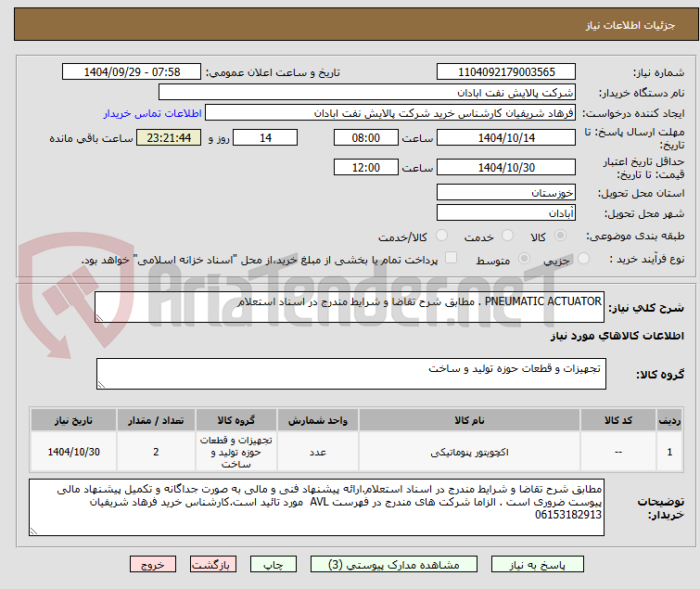The width and height of the screenshot is (700, 589).
Task: Click the goods group box تجهیزات و قطعات
Action: pos(350,374)
